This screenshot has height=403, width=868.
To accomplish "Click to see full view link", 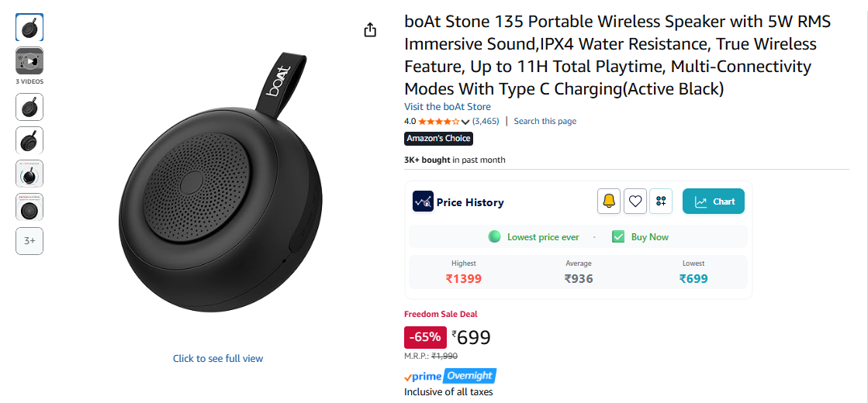I will pyautogui.click(x=218, y=358).
